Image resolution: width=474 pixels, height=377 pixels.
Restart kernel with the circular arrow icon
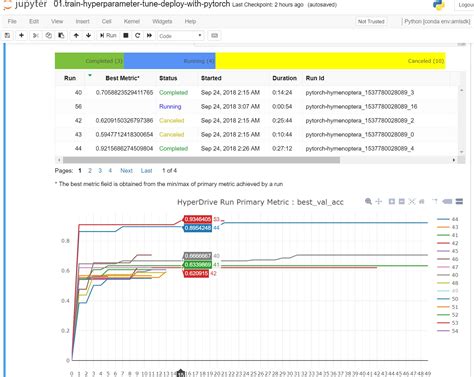pyautogui.click(x=137, y=35)
